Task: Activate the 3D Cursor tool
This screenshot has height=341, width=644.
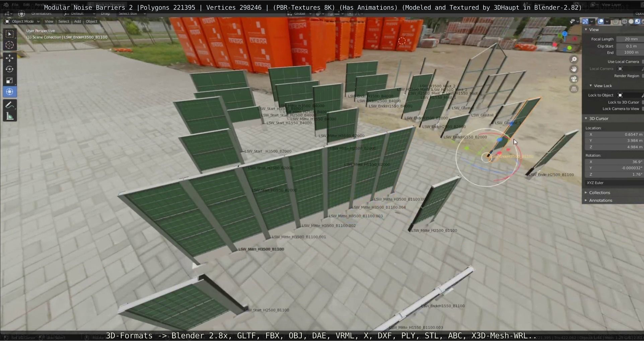Action: coord(9,45)
